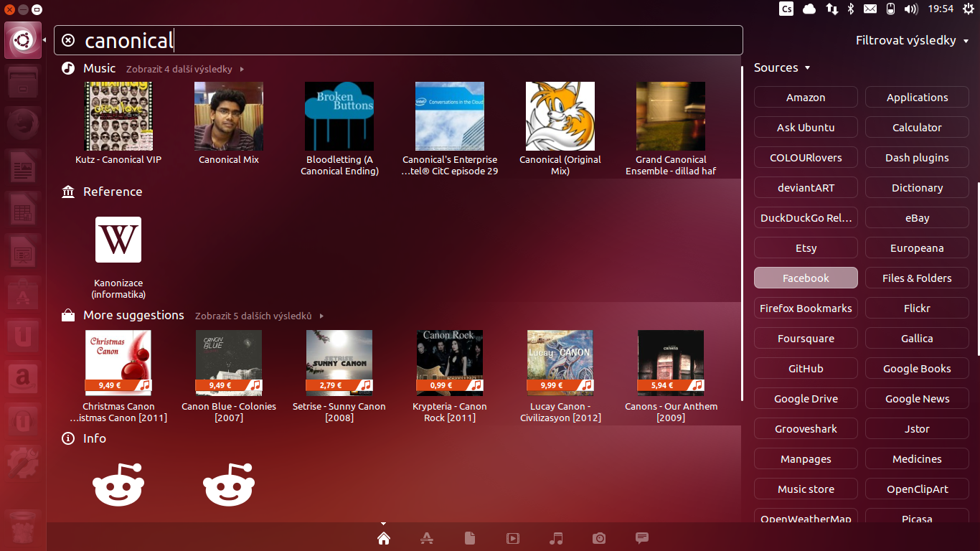
Task: Click the sound volume indicator
Action: [x=911, y=9]
